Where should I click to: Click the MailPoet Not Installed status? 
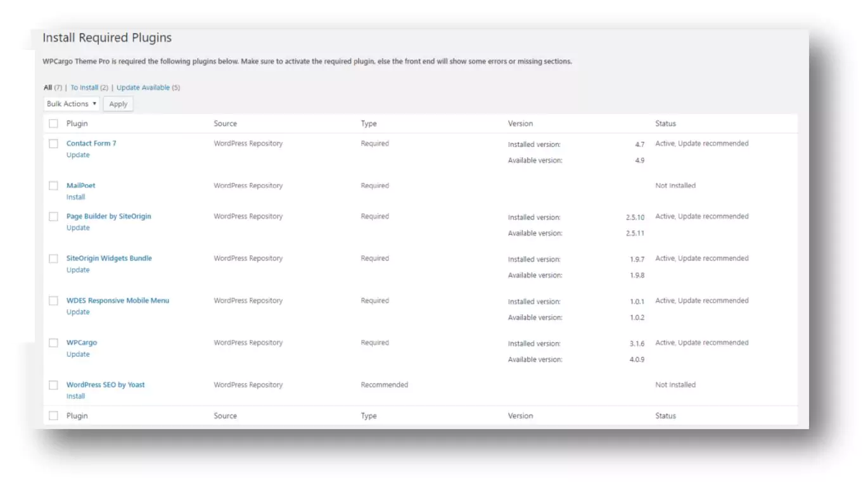pos(675,186)
